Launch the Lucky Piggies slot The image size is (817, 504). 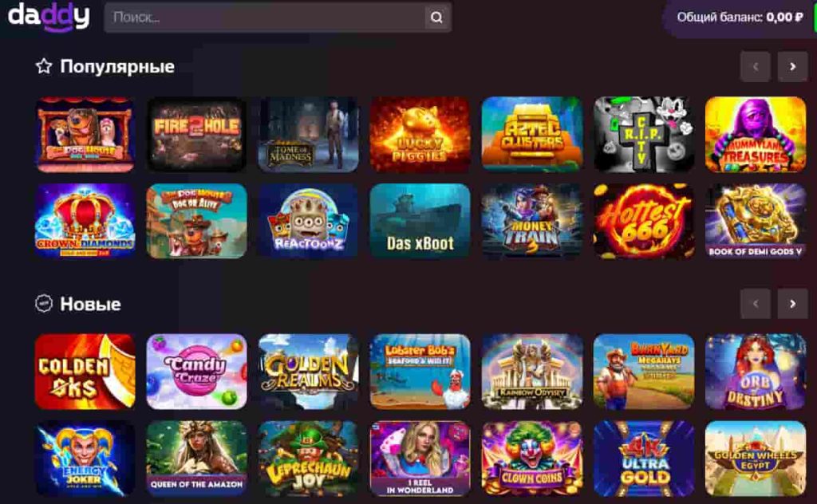pos(420,134)
